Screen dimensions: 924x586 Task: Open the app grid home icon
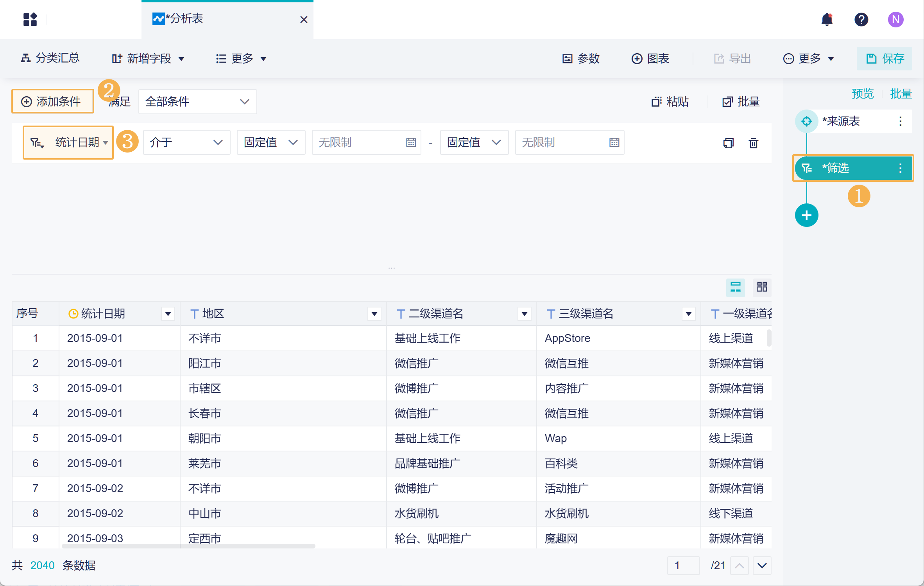[30, 19]
